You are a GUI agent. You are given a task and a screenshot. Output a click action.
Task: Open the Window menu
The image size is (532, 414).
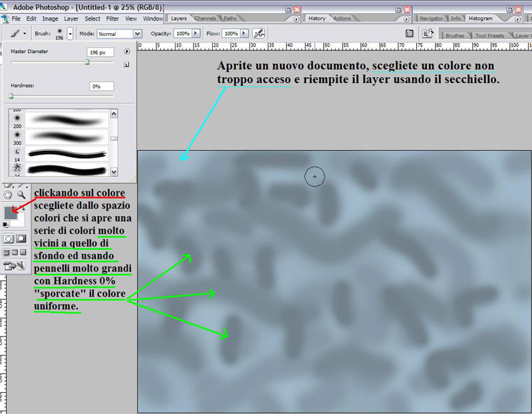click(x=153, y=19)
